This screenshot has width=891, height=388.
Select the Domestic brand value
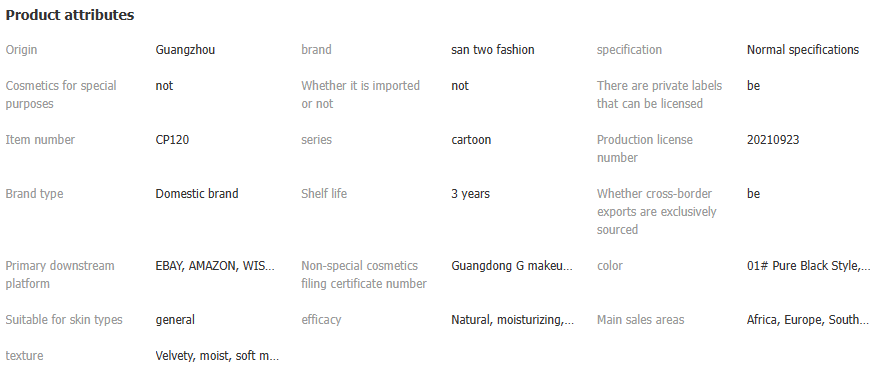pos(197,194)
